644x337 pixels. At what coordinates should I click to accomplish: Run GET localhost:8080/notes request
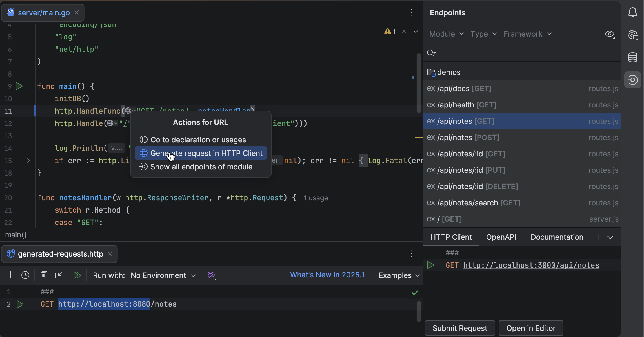coord(20,304)
